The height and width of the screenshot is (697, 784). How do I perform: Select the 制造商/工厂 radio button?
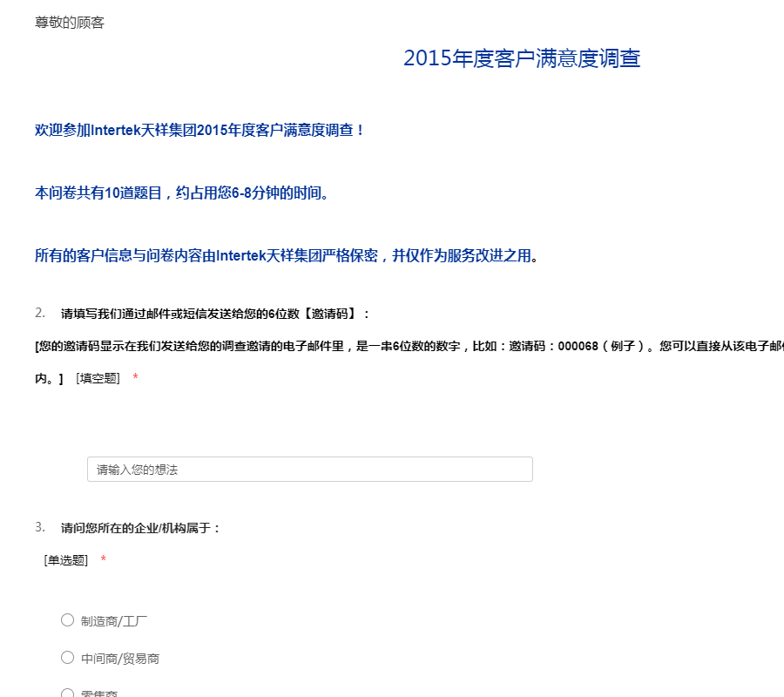point(67,620)
